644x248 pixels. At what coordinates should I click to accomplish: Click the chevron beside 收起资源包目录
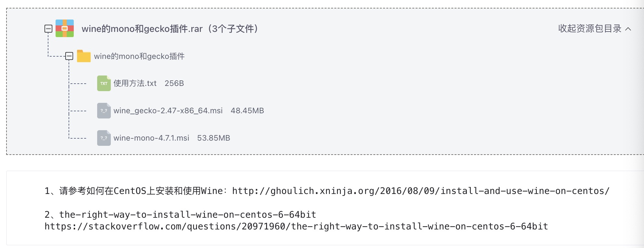point(628,29)
